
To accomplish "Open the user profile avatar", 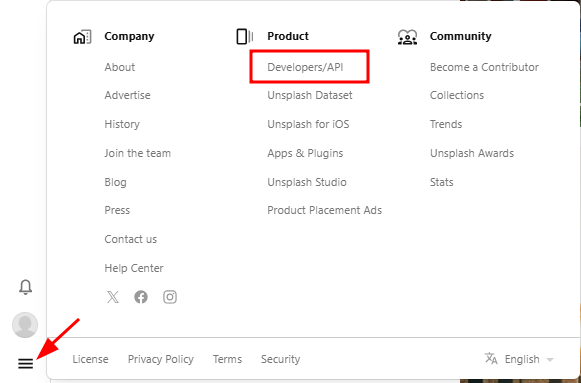I will click(25, 325).
